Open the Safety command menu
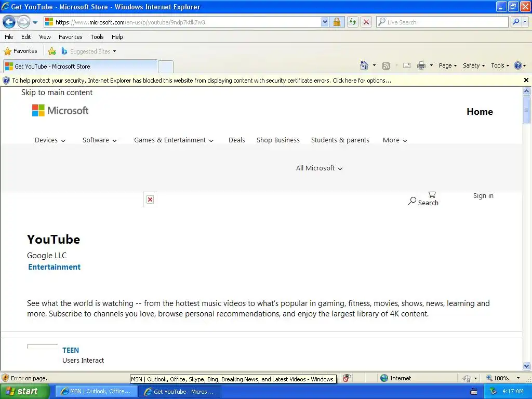This screenshot has height=399, width=532. (x=474, y=65)
